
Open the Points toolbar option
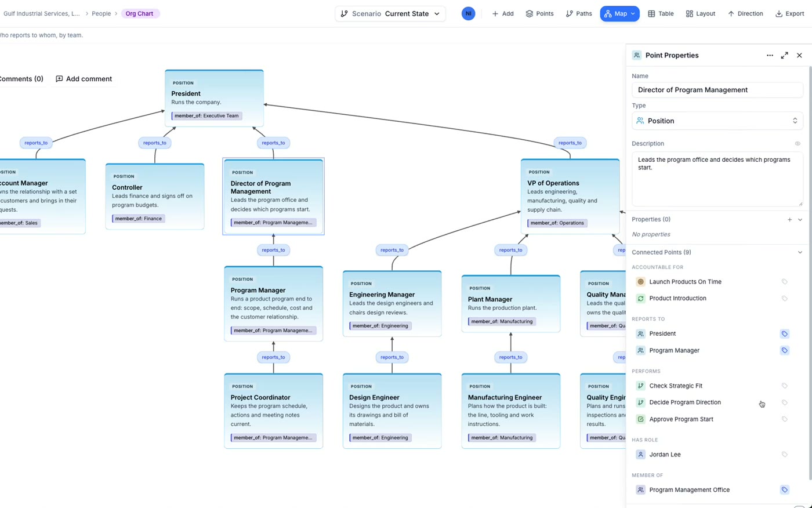point(539,13)
